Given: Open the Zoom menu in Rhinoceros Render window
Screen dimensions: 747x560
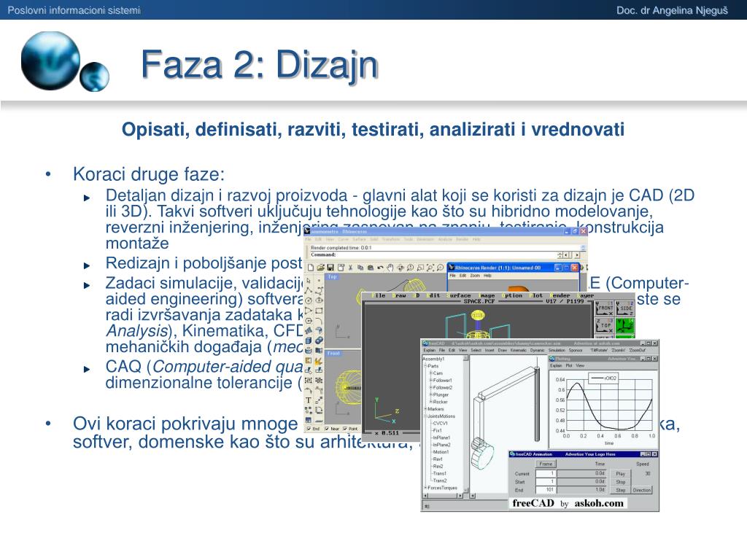Looking at the screenshot, I should click(475, 275).
